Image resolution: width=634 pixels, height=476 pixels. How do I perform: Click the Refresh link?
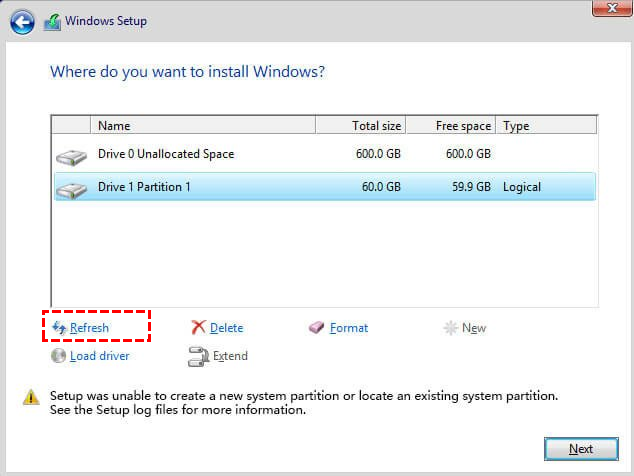click(x=89, y=328)
